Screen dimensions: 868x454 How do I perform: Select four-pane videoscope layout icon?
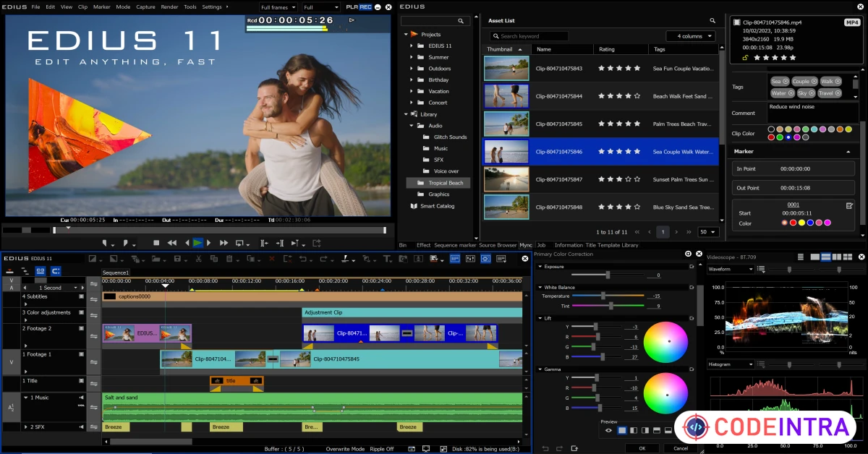click(848, 257)
